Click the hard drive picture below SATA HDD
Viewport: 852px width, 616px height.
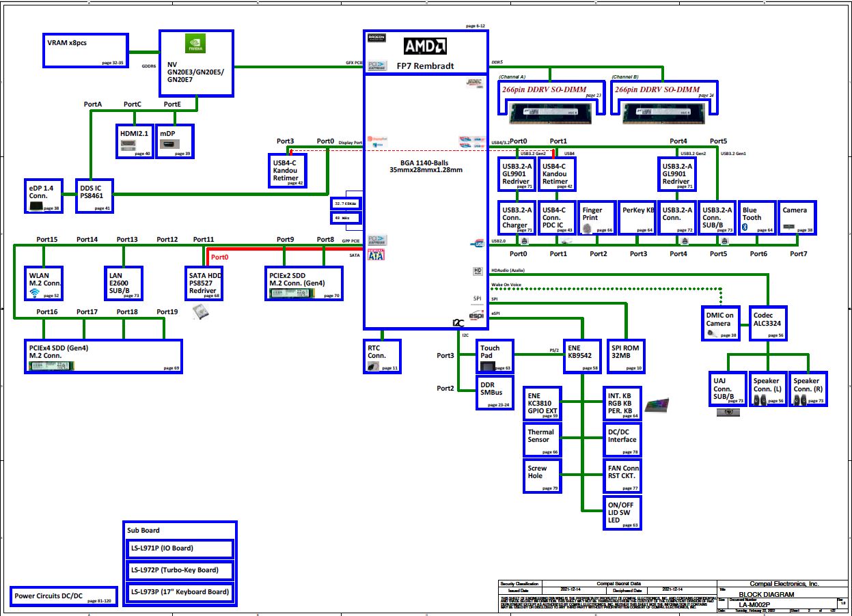(201, 311)
